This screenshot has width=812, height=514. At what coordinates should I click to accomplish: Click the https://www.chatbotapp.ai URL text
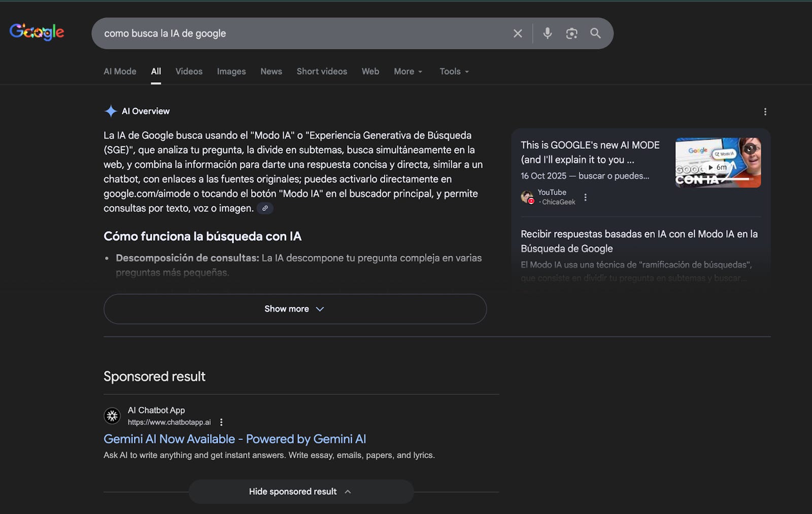tap(169, 422)
